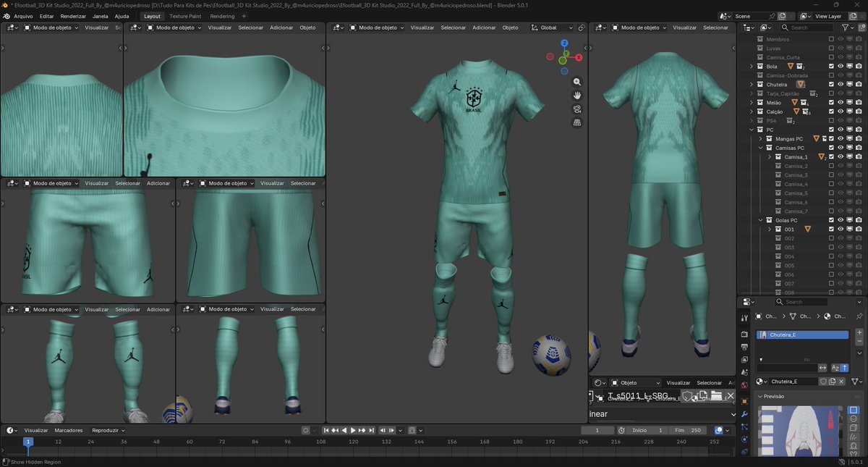The height and width of the screenshot is (467, 868).
Task: Open the Tool properties tab
Action: [744, 317]
